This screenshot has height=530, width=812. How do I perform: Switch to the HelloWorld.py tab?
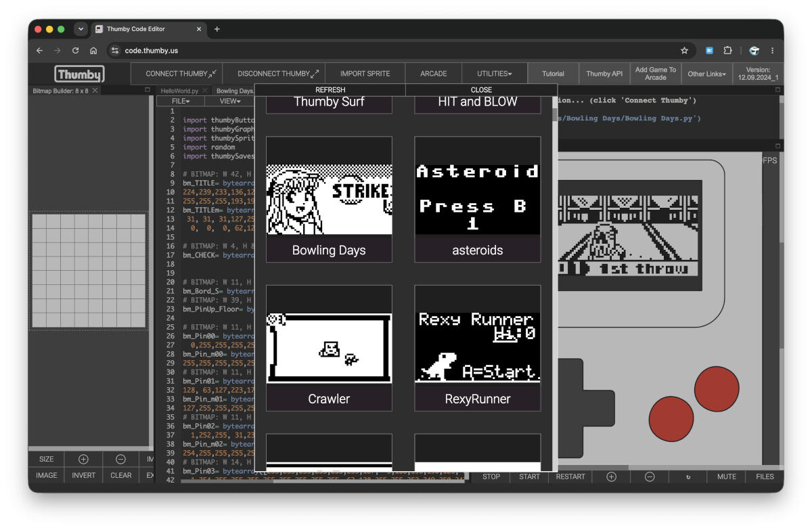point(179,91)
